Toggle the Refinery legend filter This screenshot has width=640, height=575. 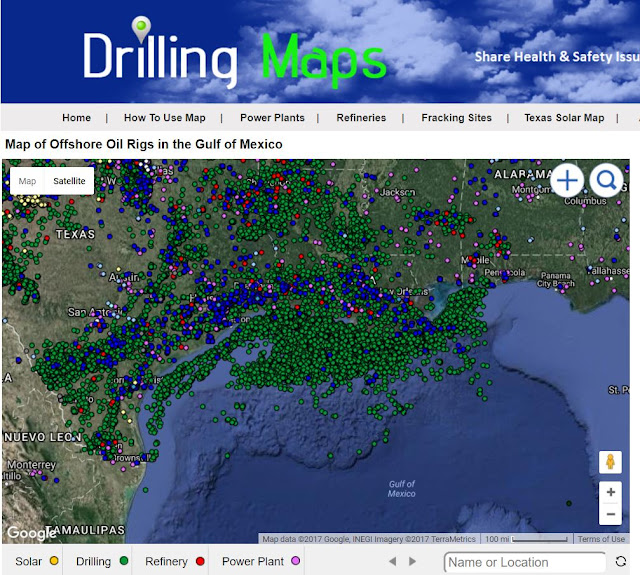175,561
